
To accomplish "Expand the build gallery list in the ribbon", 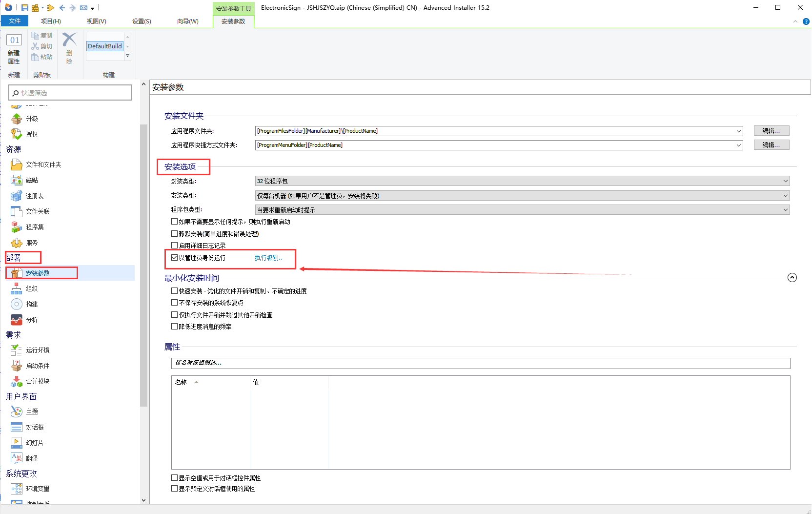I will pyautogui.click(x=128, y=57).
